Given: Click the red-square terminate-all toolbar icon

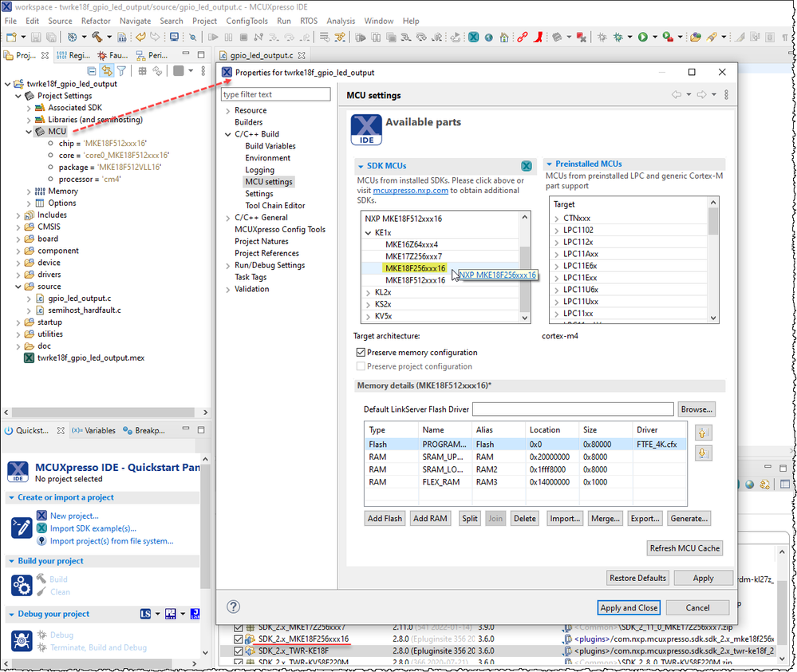Looking at the screenshot, I should coord(582,37).
